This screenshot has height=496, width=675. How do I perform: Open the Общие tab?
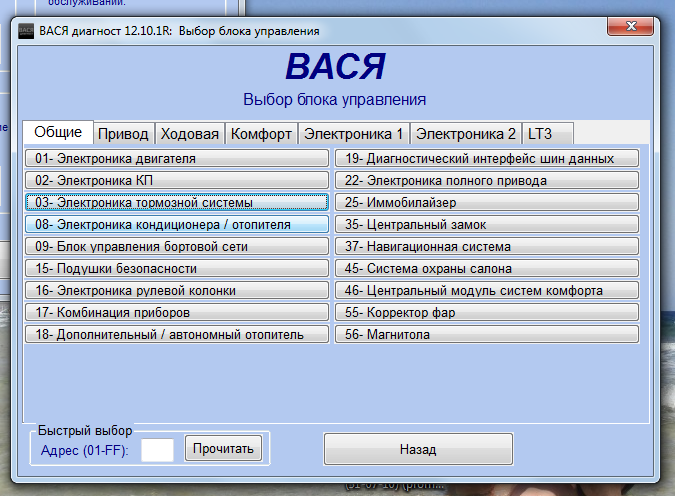[58, 132]
